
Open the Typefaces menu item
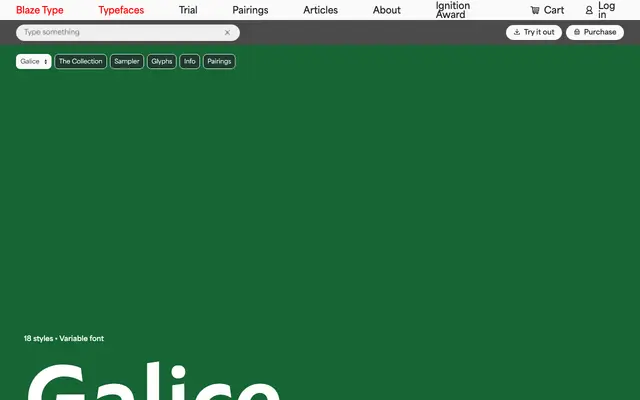coord(121,10)
